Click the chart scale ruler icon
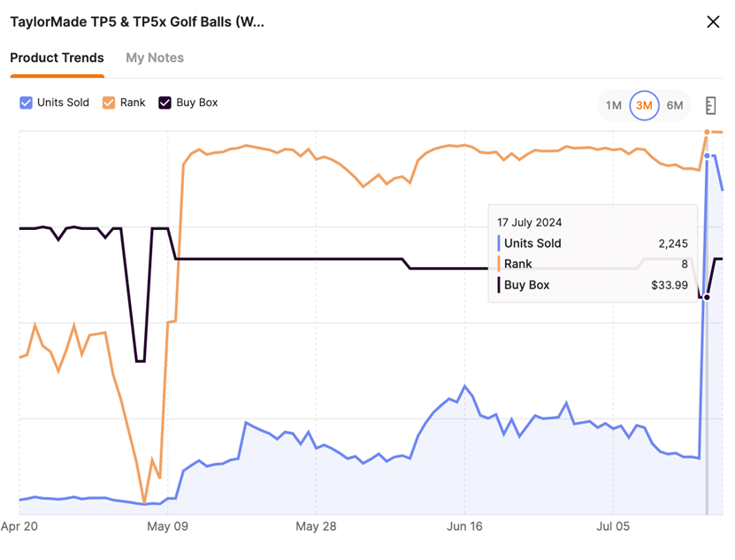 tap(710, 105)
